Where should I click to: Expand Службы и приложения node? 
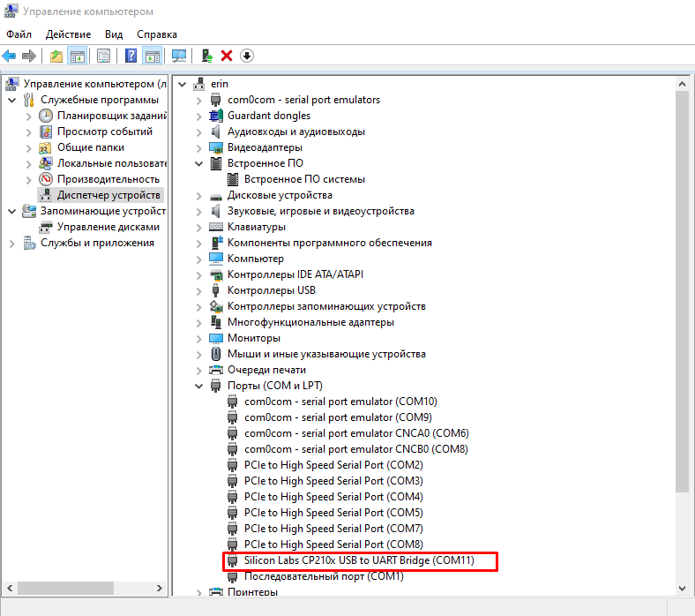(12, 244)
